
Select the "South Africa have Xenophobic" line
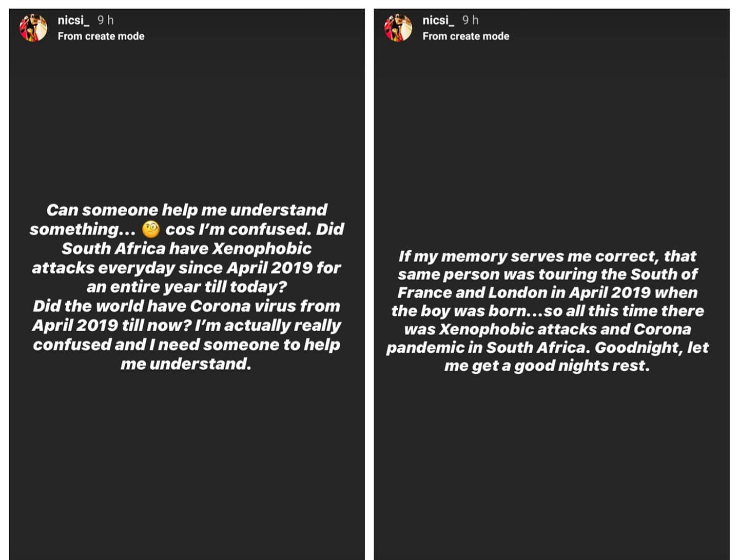pyautogui.click(x=187, y=249)
